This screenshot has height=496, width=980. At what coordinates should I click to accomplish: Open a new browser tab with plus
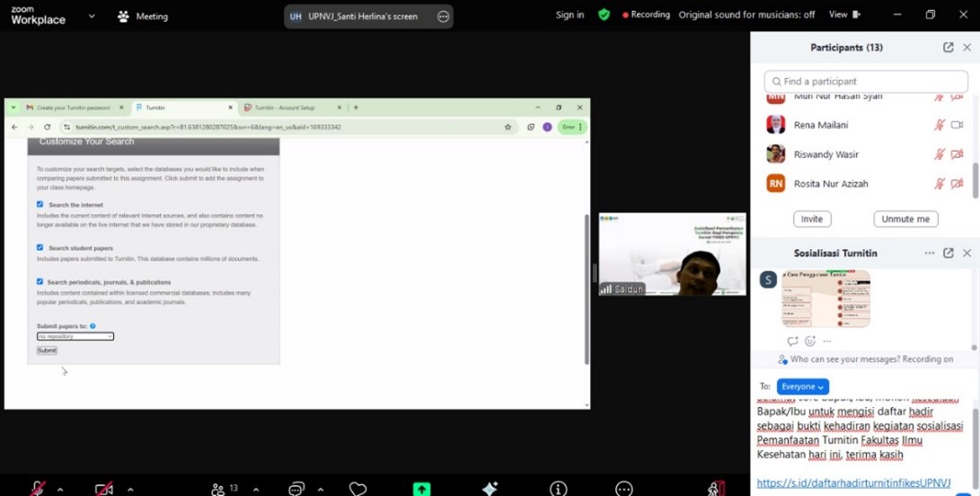[356, 108]
